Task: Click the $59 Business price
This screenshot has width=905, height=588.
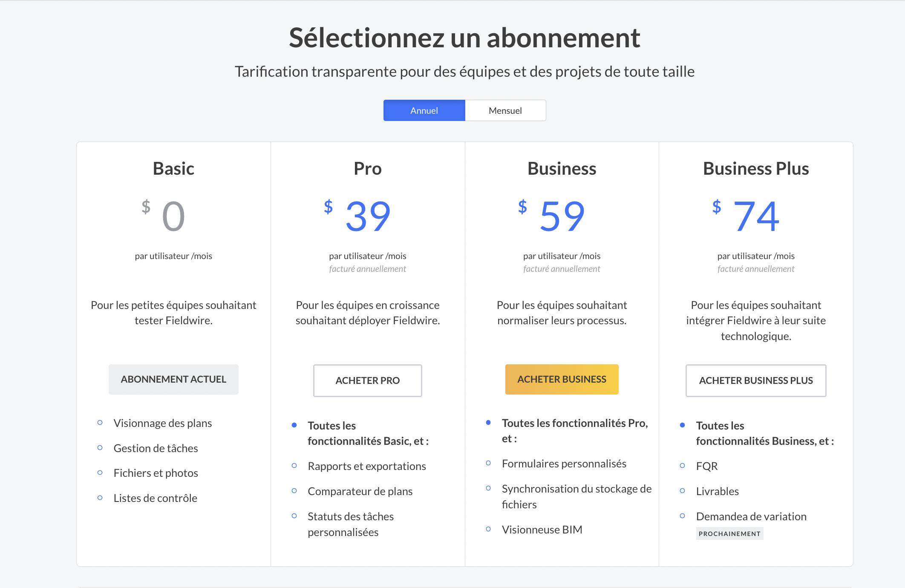Action: [x=552, y=216]
